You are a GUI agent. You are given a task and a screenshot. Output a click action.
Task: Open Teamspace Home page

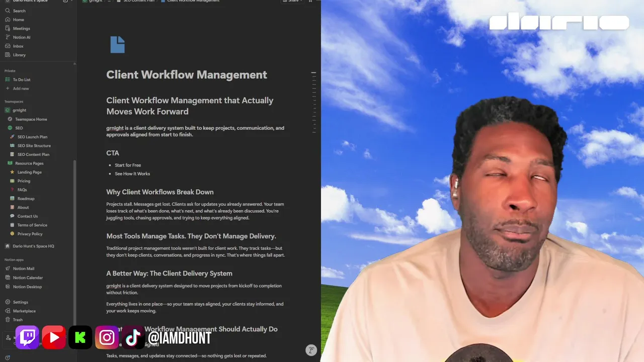[x=31, y=119]
